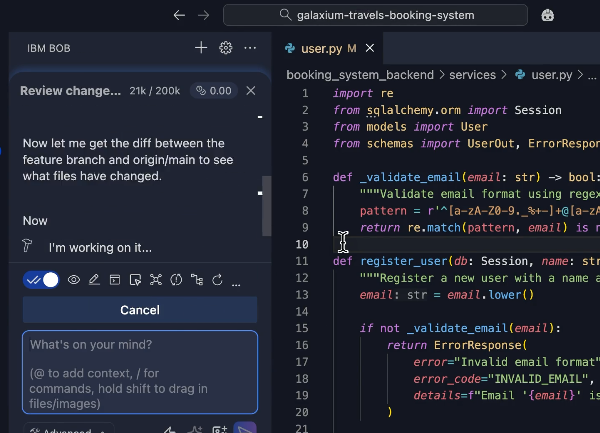Start a new task with plus icon

tap(201, 48)
